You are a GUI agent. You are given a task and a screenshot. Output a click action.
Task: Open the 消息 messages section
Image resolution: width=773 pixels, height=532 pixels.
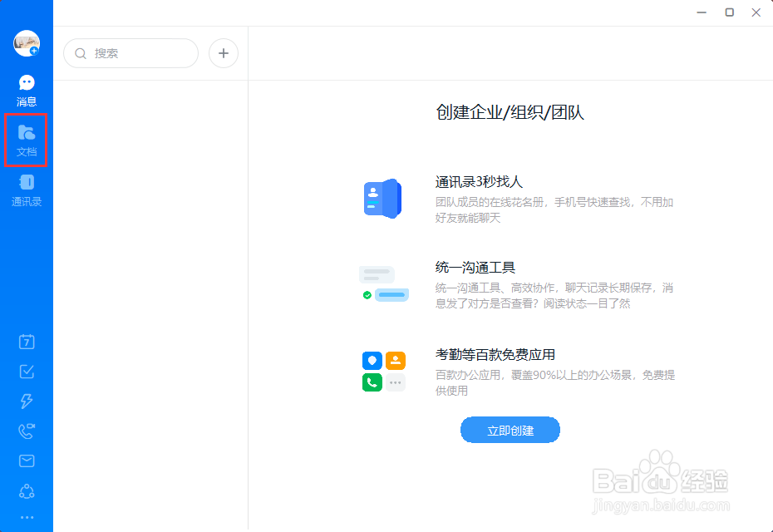(27, 91)
